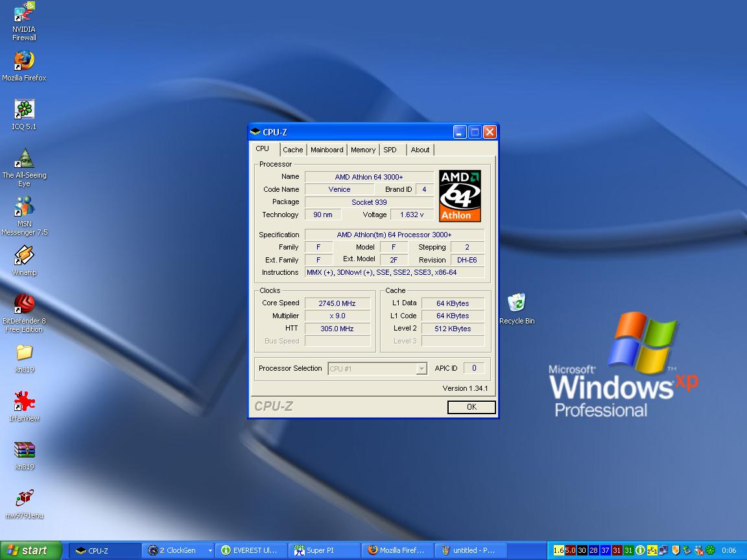The width and height of the screenshot is (747, 560).
Task: Click the 90 nm technology value
Action: 322,215
